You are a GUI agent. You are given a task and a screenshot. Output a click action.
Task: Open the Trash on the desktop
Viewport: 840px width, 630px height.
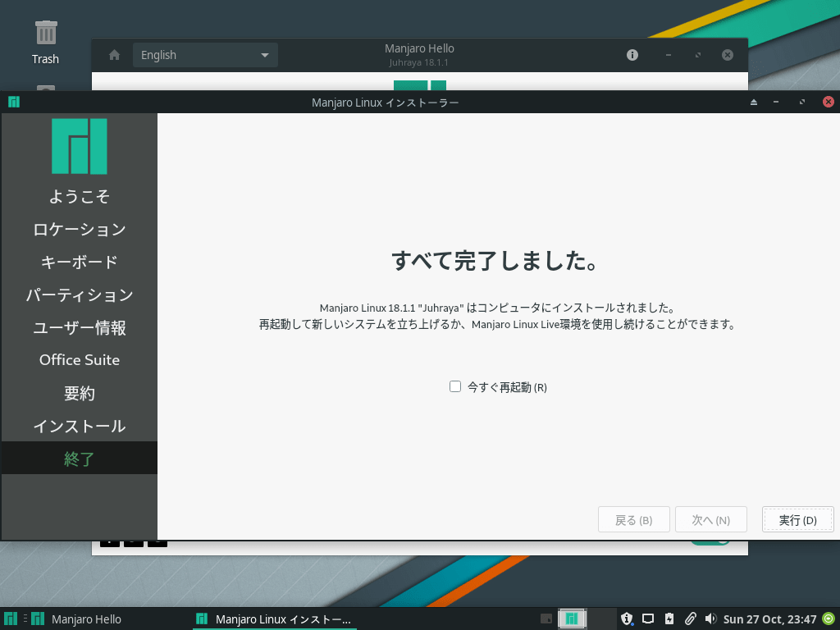(x=45, y=34)
